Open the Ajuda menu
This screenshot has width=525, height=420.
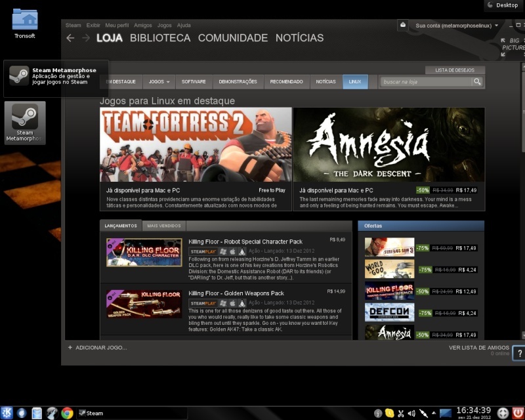(184, 25)
